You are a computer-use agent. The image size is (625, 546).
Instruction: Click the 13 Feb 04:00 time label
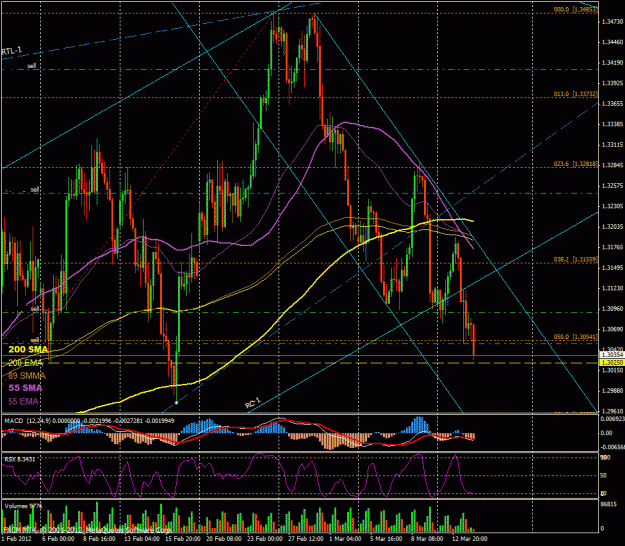(x=141, y=538)
